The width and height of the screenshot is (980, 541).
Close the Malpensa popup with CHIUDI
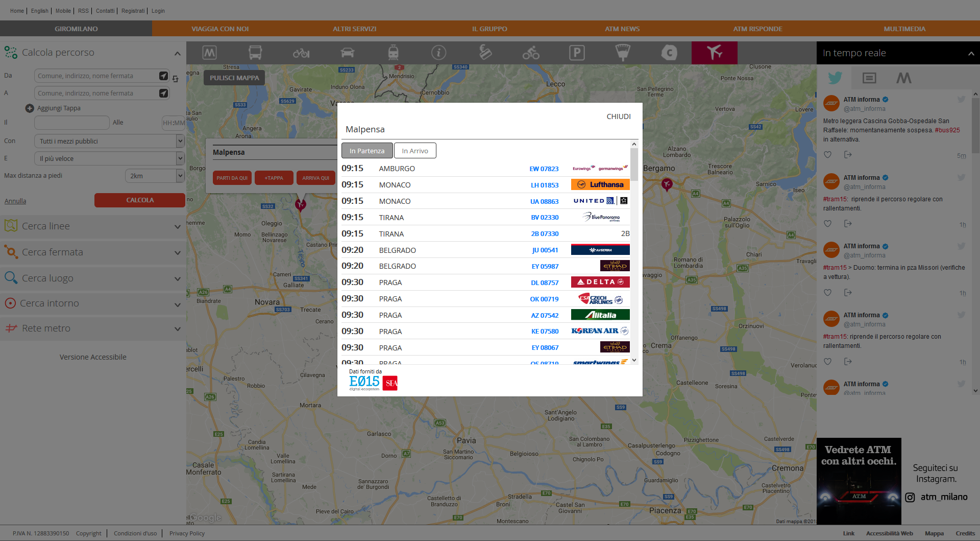click(618, 116)
